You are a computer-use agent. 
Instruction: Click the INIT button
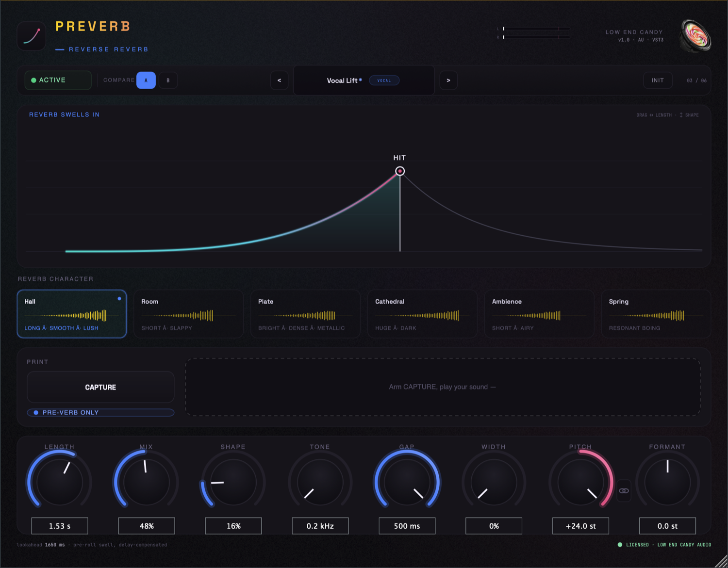pos(658,81)
